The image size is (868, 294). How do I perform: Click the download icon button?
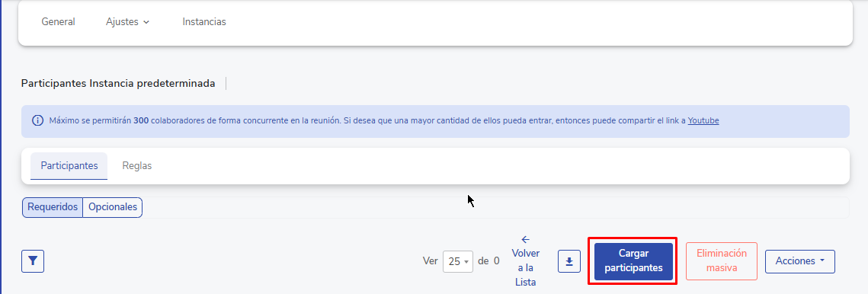click(x=569, y=260)
